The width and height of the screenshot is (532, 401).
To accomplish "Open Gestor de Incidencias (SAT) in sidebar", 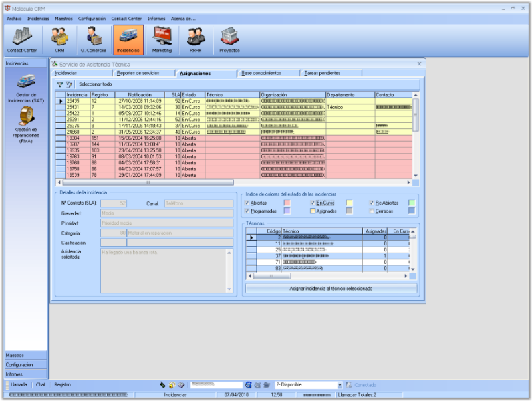I will (x=26, y=89).
